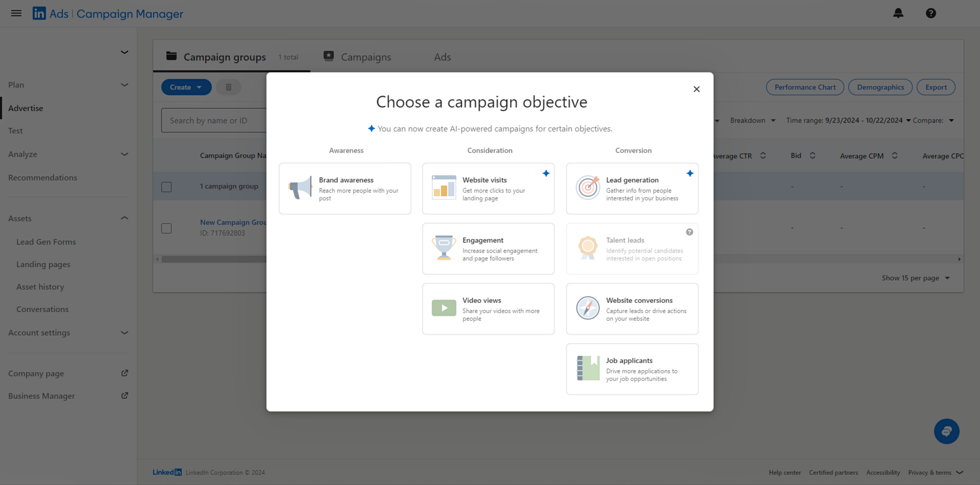Expand the Plan sidebar section

pos(68,85)
